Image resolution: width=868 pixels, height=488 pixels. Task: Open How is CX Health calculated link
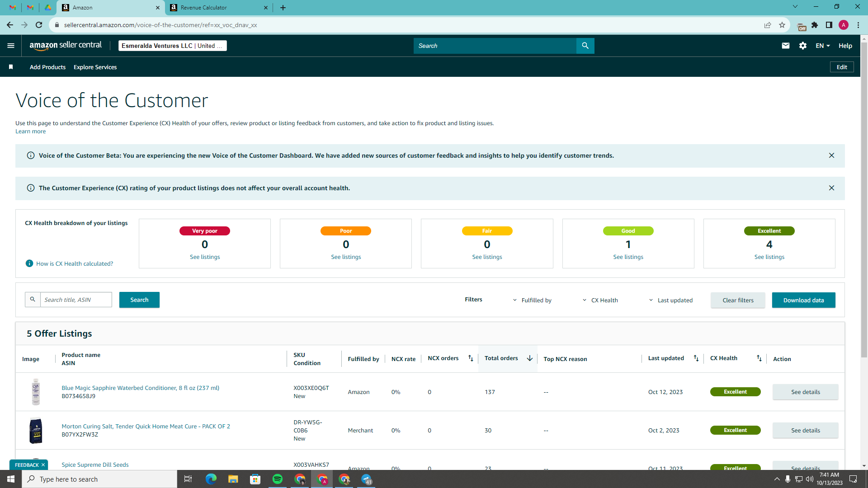click(x=75, y=263)
